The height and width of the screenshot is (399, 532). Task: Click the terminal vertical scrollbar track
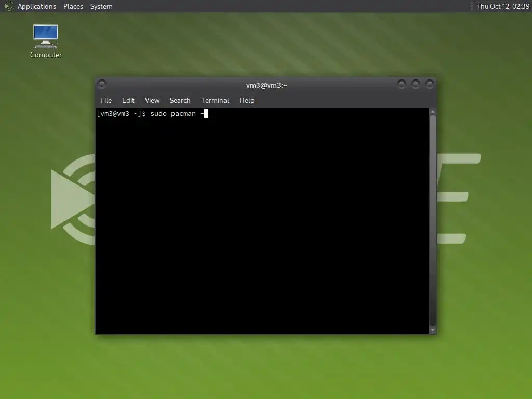point(433,221)
